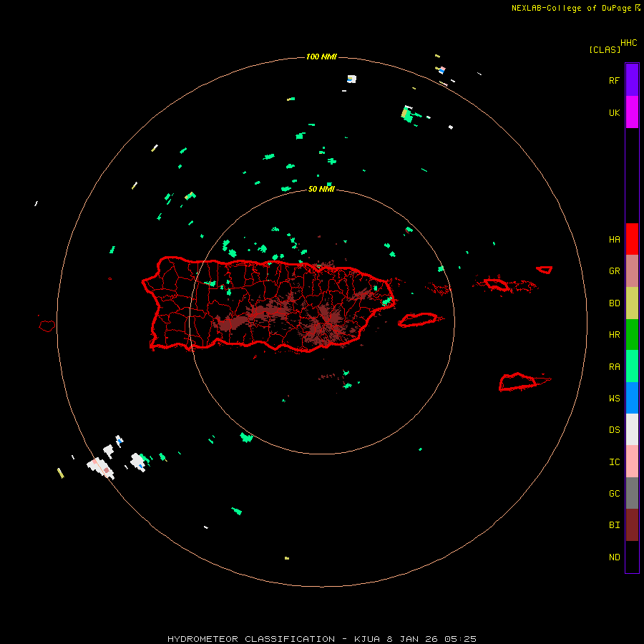Click the BI legend label
644x644 pixels.
click(614, 525)
